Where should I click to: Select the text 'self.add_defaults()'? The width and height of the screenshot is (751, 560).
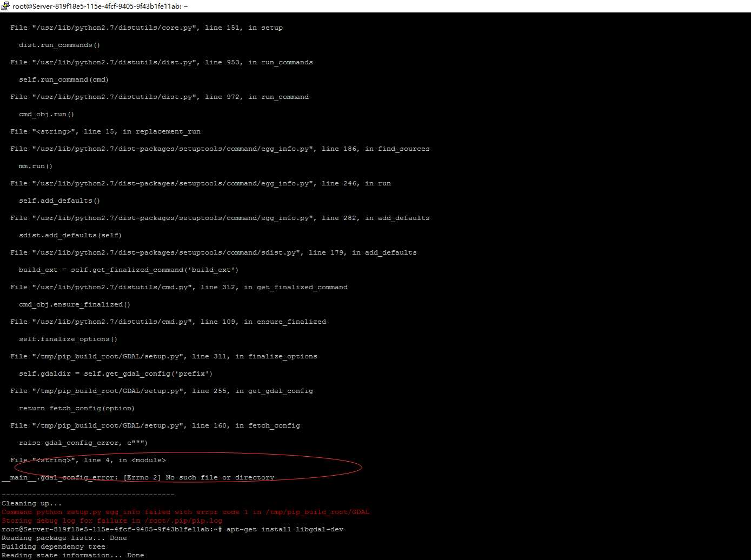59,201
